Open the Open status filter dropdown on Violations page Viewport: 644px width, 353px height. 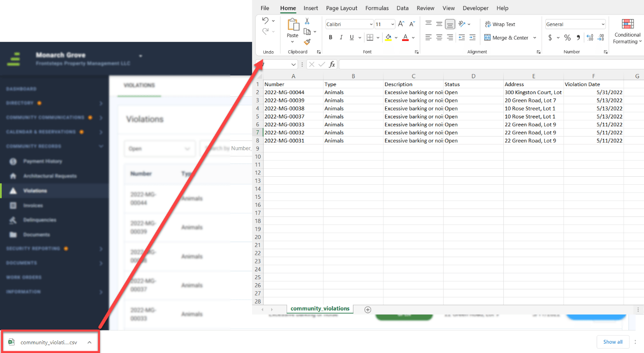click(159, 148)
